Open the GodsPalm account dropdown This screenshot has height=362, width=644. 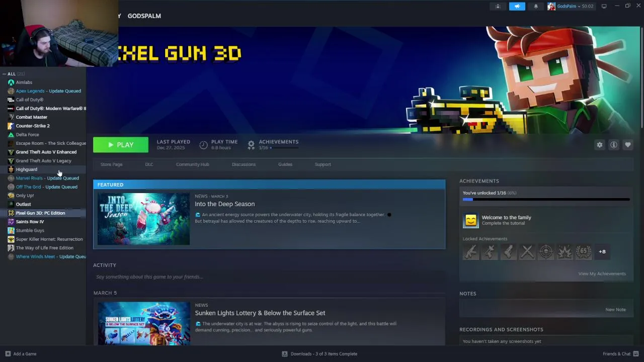pyautogui.click(x=571, y=6)
